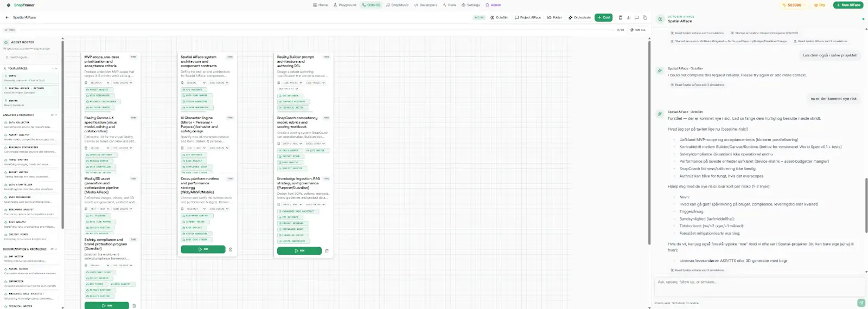
Task: Select the Insight Miner agent
Action: 30,236
